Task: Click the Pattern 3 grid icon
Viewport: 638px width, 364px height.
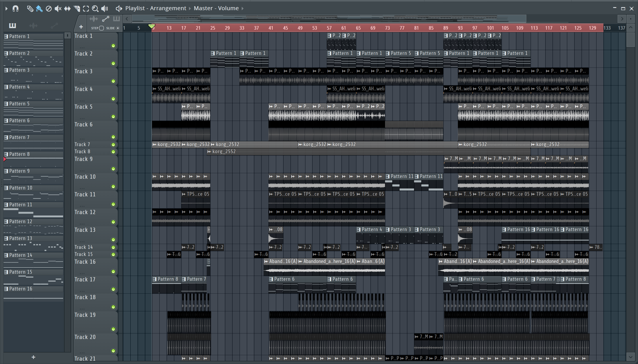Action: 6,70
